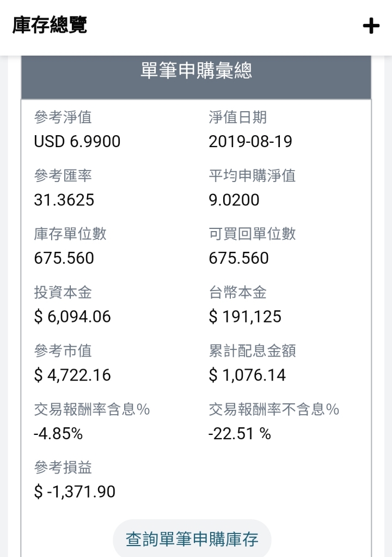The image size is (392, 557).
Task: Tap the plus icon in the header
Action: point(371,26)
